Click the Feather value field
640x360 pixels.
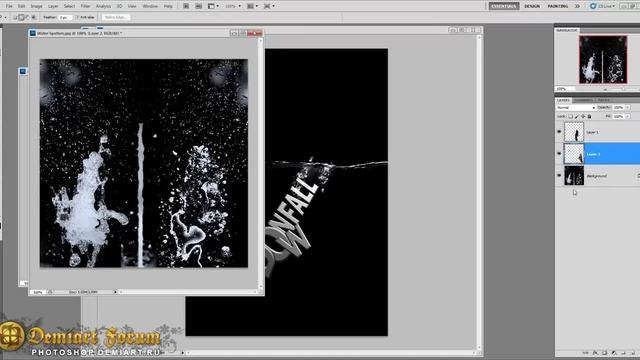64,18
